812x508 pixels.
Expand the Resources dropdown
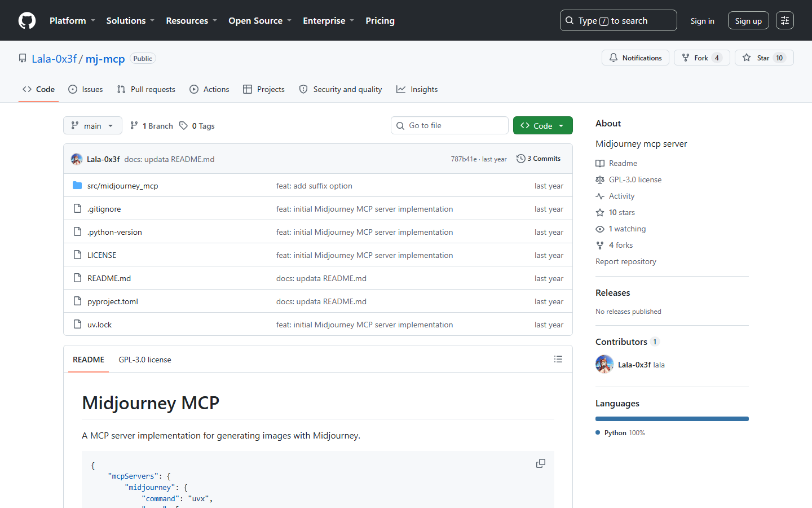click(x=191, y=20)
